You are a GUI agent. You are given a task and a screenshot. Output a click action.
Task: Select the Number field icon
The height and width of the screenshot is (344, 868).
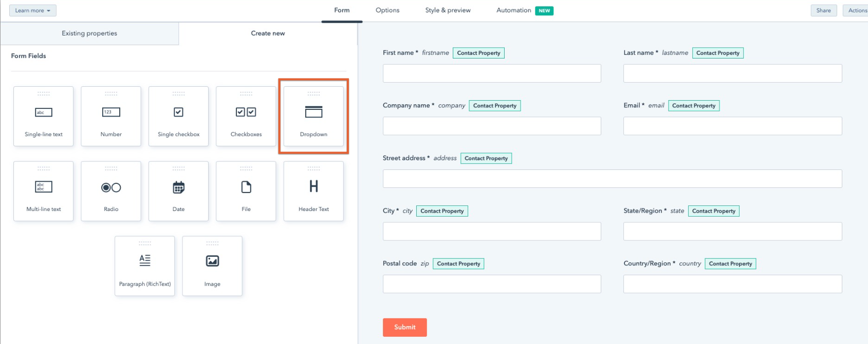[x=111, y=112]
